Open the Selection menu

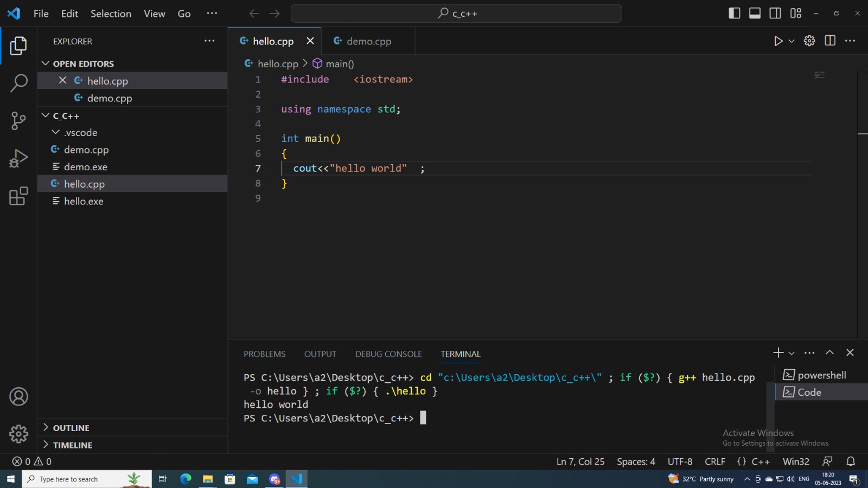pos(111,14)
